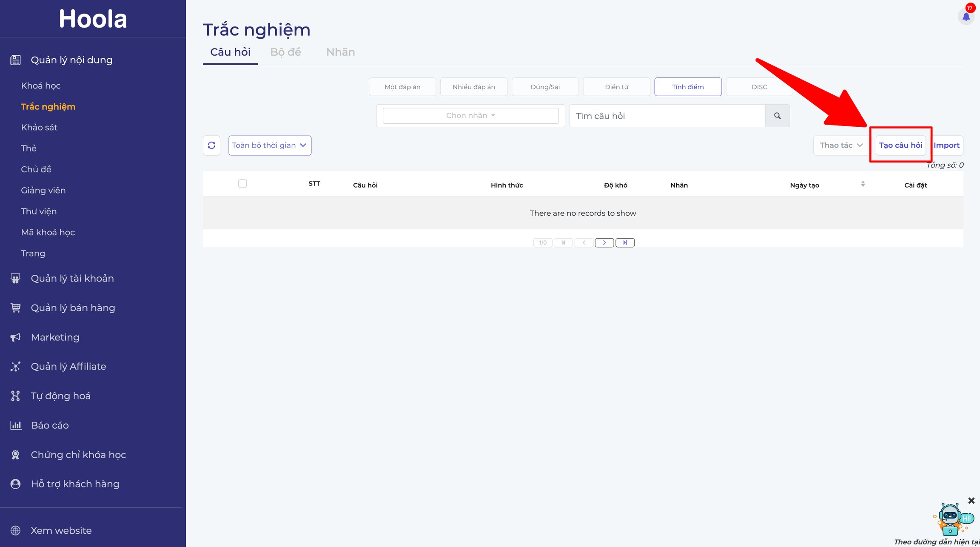
Task: Expand the Toàn bộ thời gian dropdown
Action: click(270, 145)
